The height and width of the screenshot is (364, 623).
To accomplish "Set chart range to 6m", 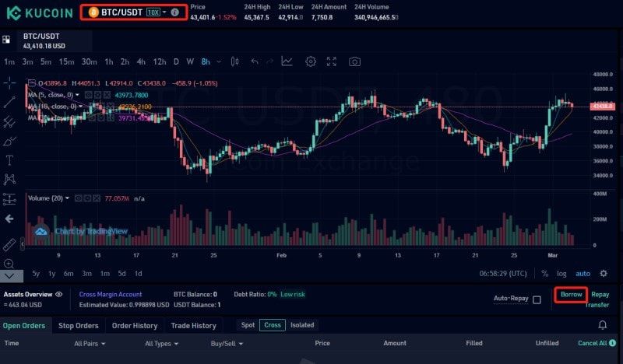I will [69, 274].
